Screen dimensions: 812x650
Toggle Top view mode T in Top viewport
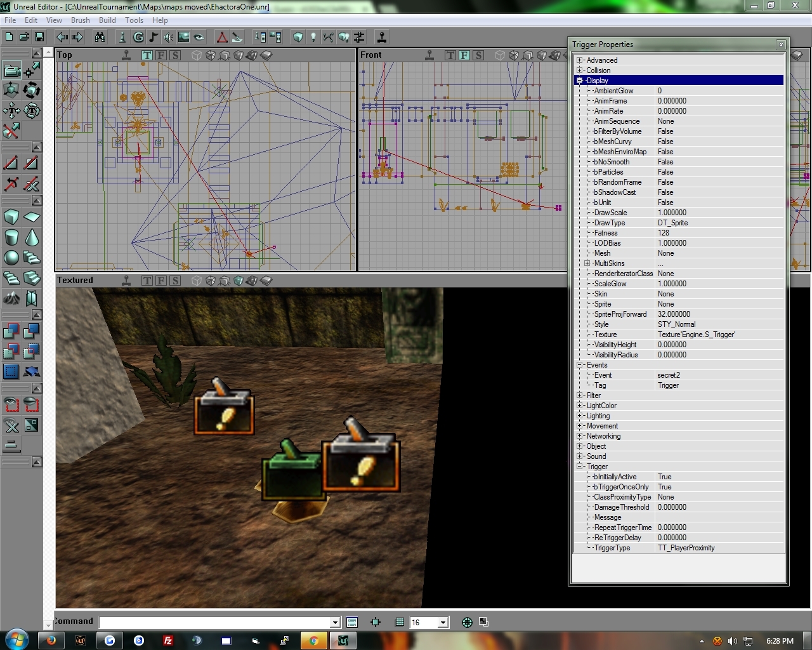coord(147,55)
